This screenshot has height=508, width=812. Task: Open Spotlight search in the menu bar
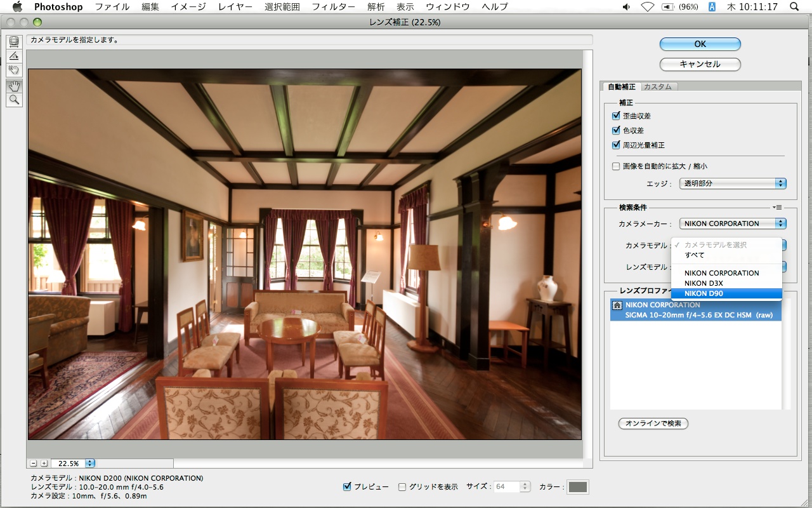794,7
